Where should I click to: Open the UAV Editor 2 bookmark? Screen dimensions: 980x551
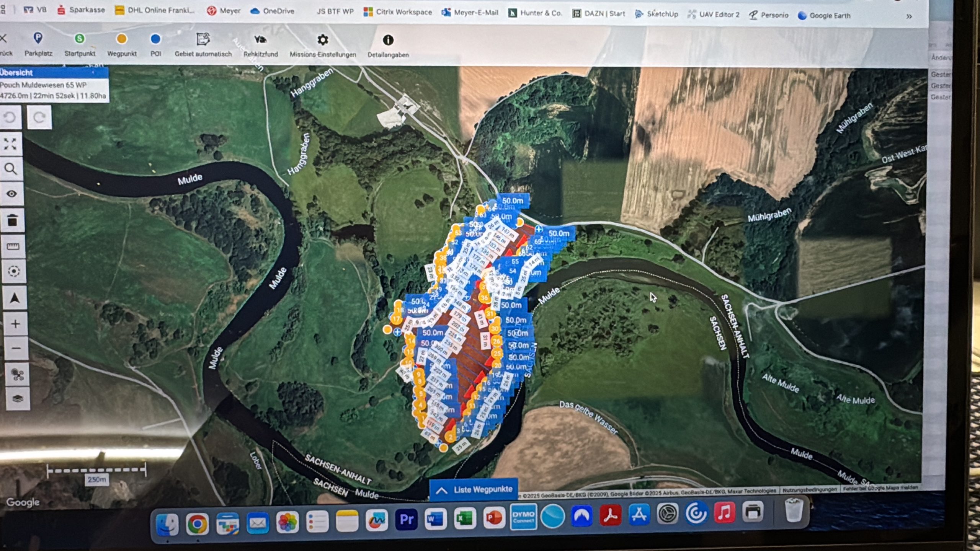(714, 15)
